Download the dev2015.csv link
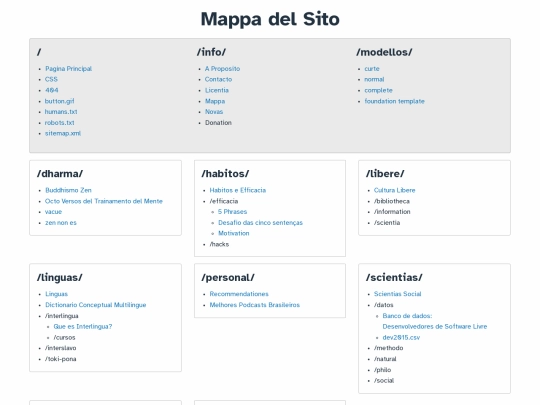540x405 pixels. click(401, 338)
